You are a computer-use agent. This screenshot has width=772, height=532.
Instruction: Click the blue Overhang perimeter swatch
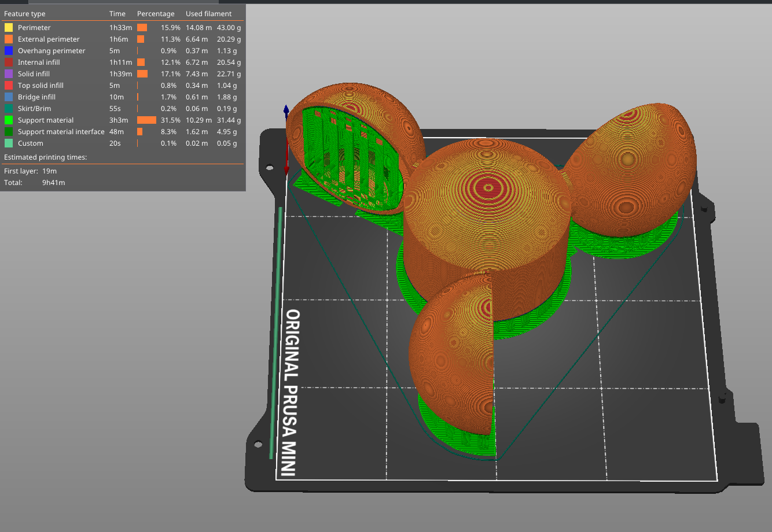point(9,51)
